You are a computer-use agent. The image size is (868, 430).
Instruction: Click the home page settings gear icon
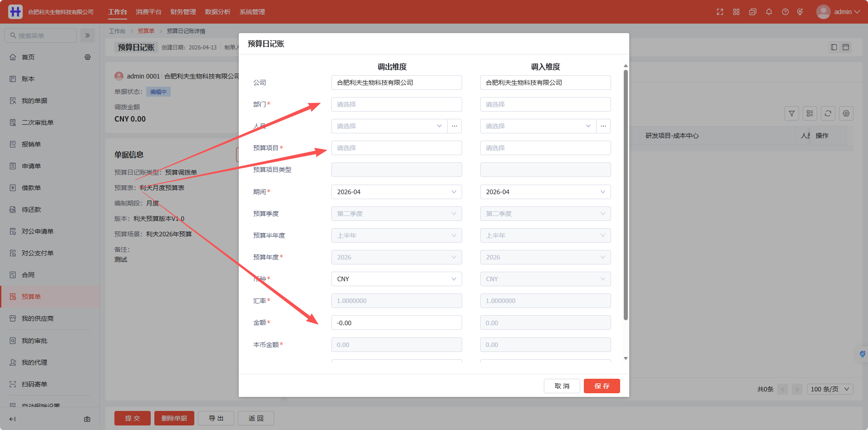pos(88,57)
